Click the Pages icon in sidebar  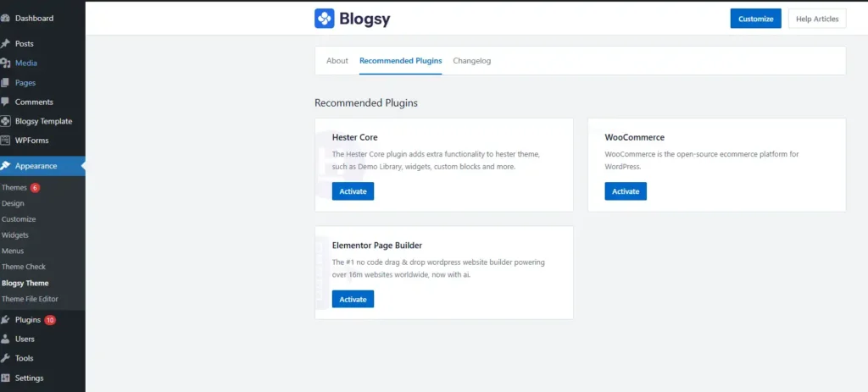click(x=6, y=82)
